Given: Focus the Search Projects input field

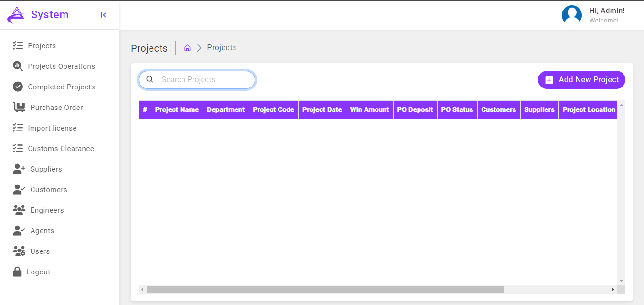Looking at the screenshot, I should (x=205, y=80).
